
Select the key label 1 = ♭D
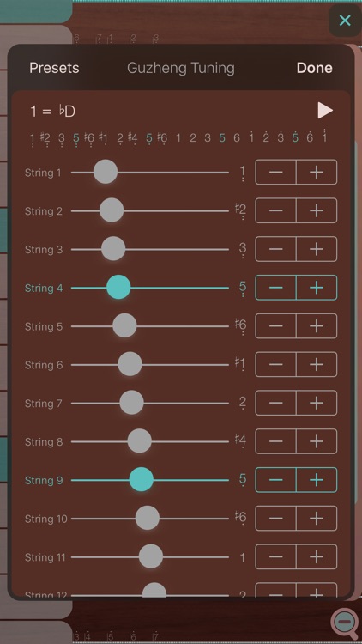pos(53,112)
